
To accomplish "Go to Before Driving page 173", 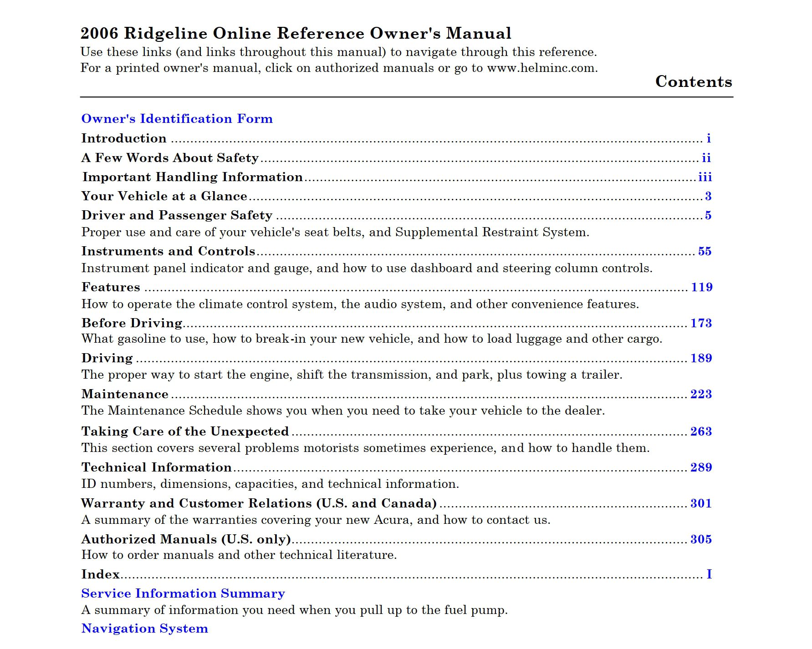I will pyautogui.click(x=701, y=323).
